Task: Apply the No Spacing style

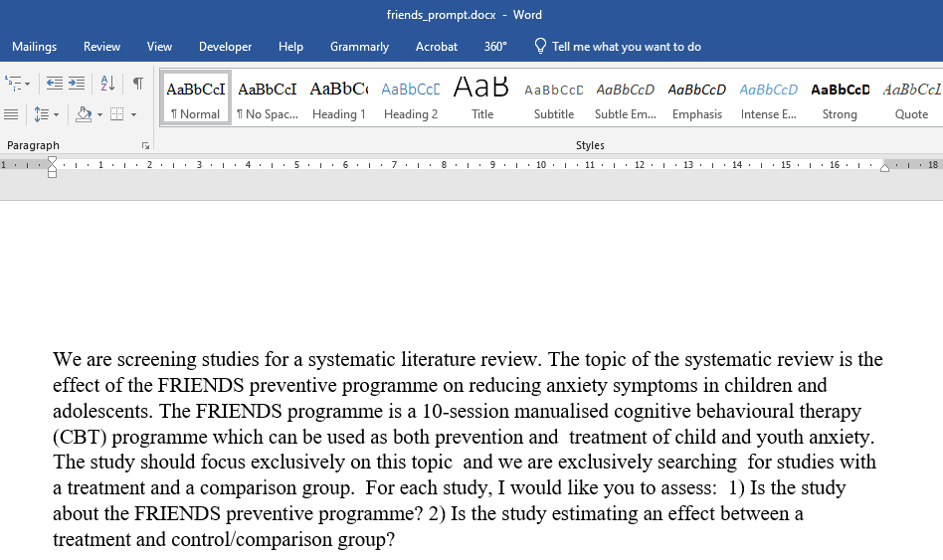Action: 267,98
